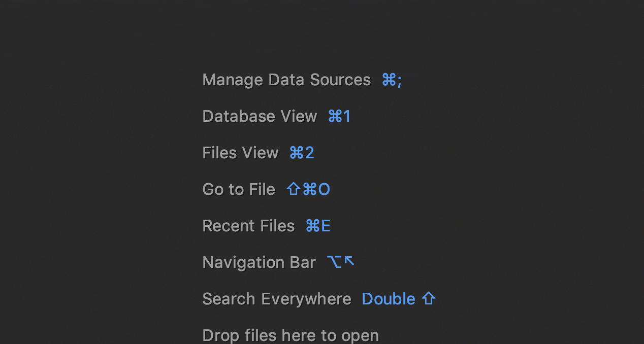Click the ⌘1 shortcut beside Database View
Viewport: 644px width, 344px height.
(339, 116)
